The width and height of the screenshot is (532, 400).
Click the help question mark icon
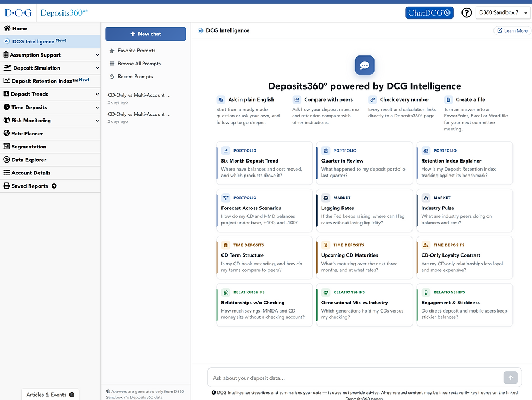click(x=466, y=13)
